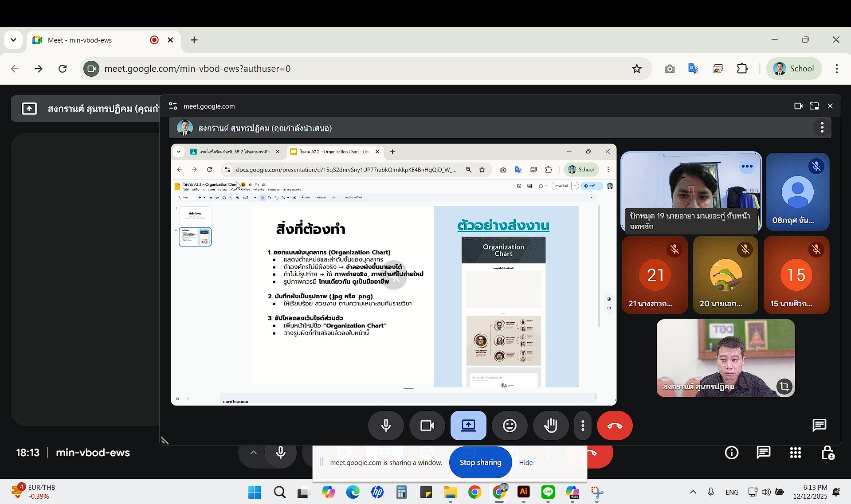The height and width of the screenshot is (504, 851).
Task: Open chat from picture-in-picture window
Action: pyautogui.click(x=819, y=426)
